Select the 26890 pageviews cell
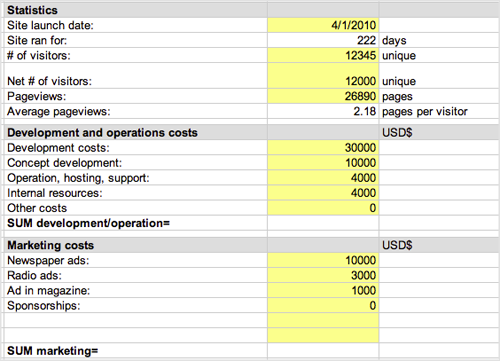Viewport: 500px width, 361px height. pyautogui.click(x=323, y=96)
